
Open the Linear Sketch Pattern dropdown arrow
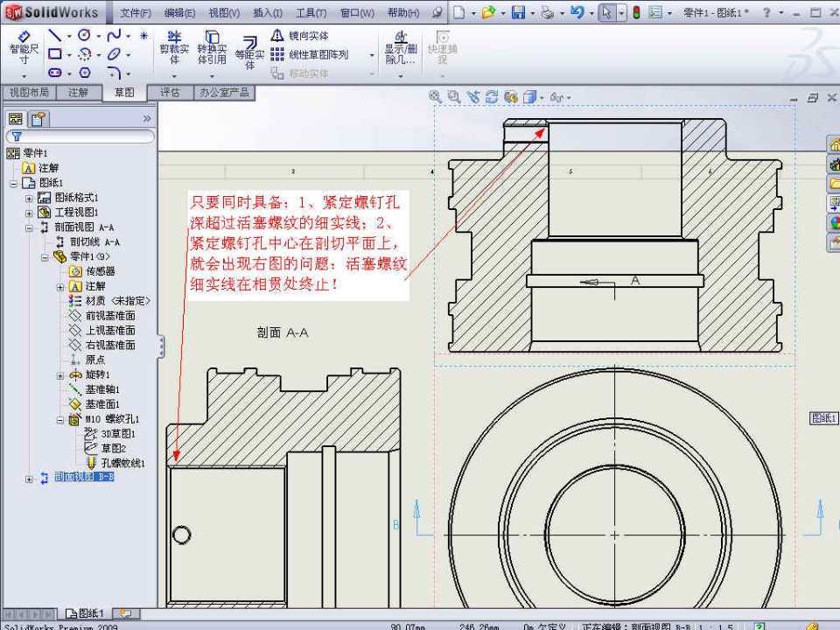[372, 55]
